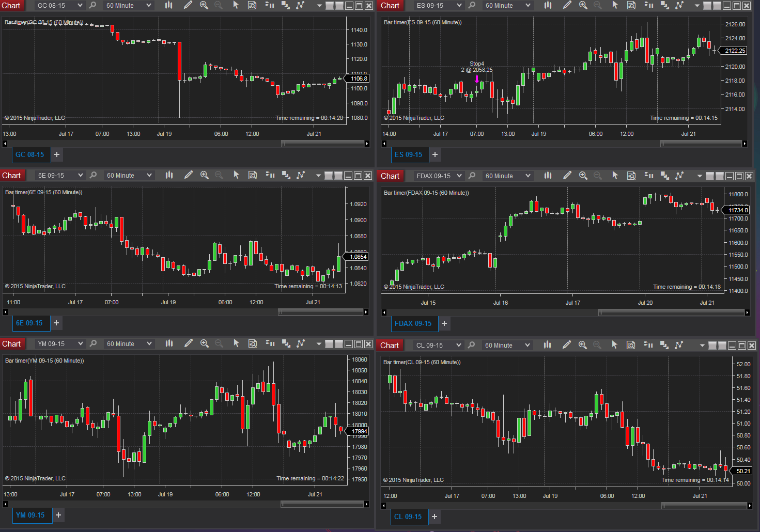Click horizontal scrollbar thumb in GC 08-15 chart

322,144
